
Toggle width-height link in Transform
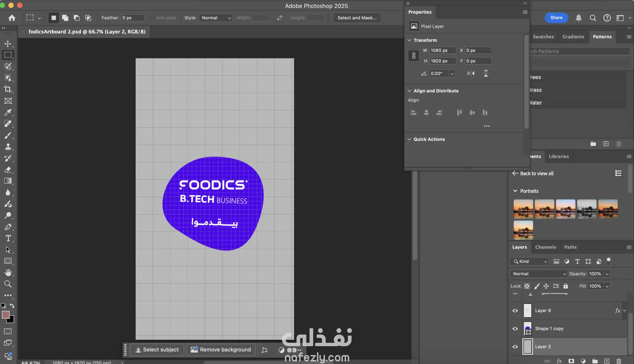414,55
